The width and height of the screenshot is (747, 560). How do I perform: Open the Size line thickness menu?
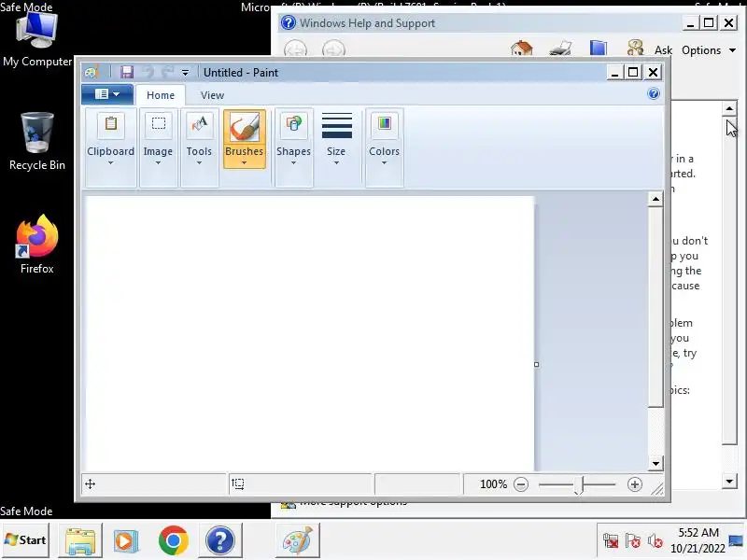point(336,139)
